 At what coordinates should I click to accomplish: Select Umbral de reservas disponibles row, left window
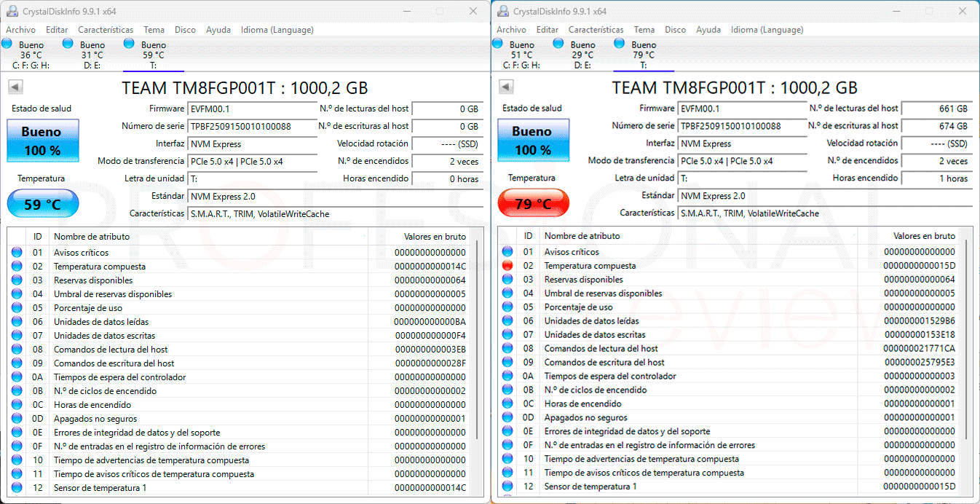pos(240,294)
